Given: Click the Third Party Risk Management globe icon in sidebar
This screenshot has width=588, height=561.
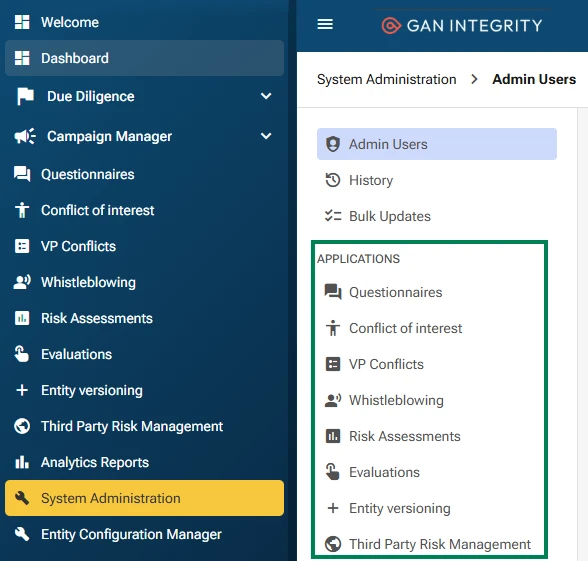Looking at the screenshot, I should tap(22, 426).
